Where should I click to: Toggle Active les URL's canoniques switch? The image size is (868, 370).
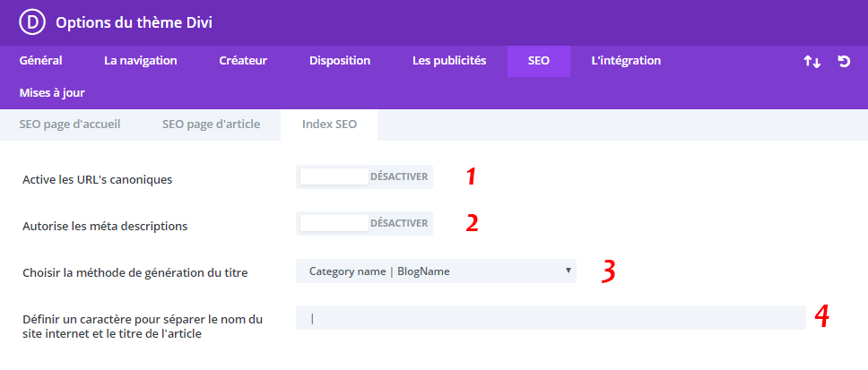coord(364,177)
